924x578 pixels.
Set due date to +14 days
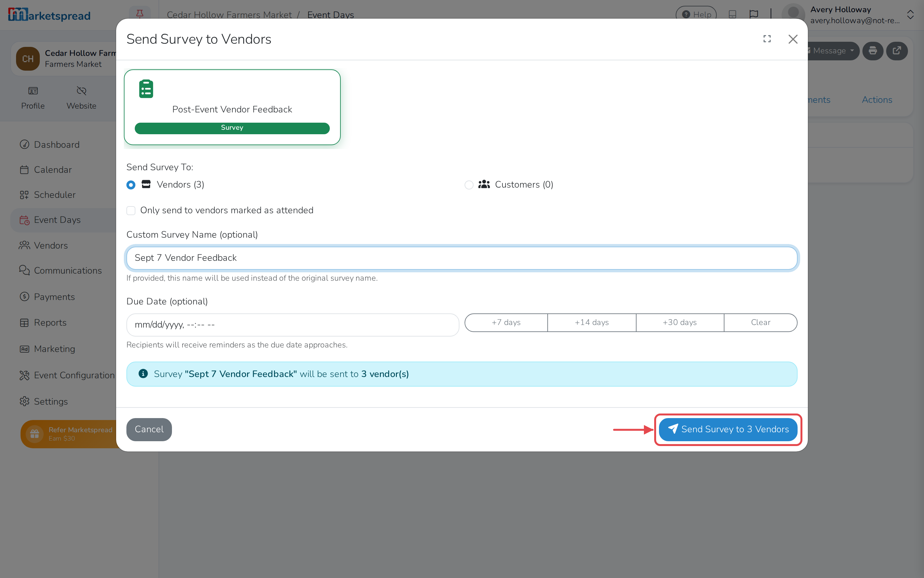591,323
